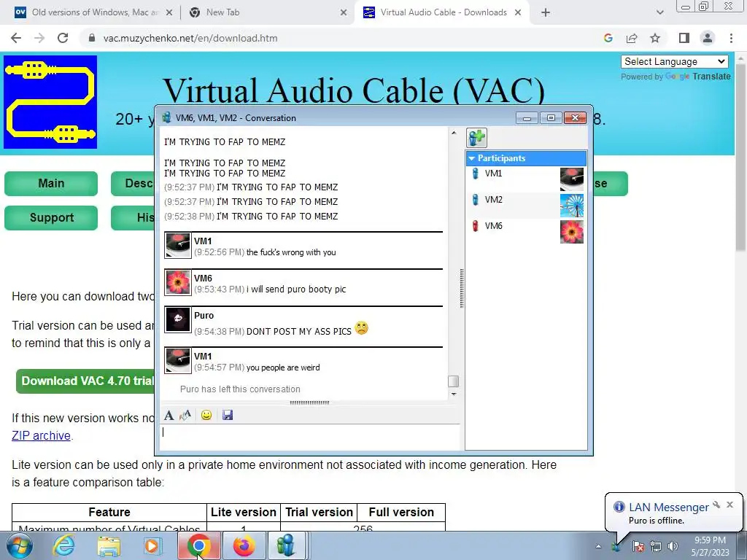Open Firefox from the taskbar
The width and height of the screenshot is (747, 560).
[244, 545]
